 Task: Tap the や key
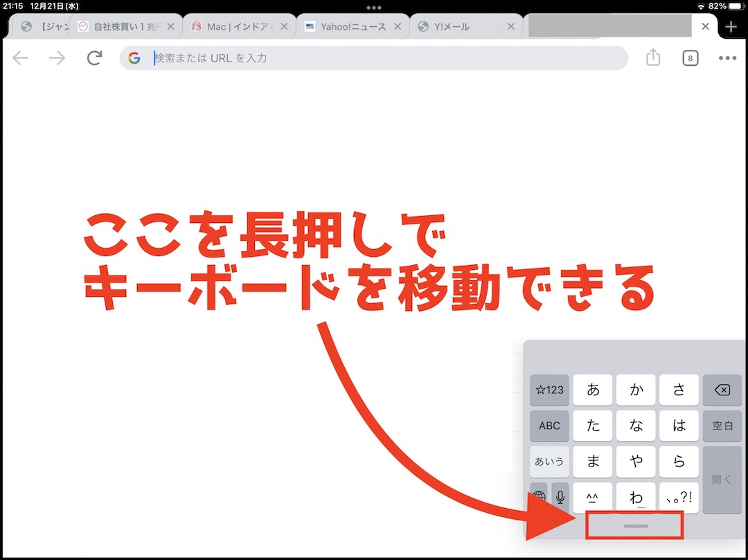pos(636,461)
